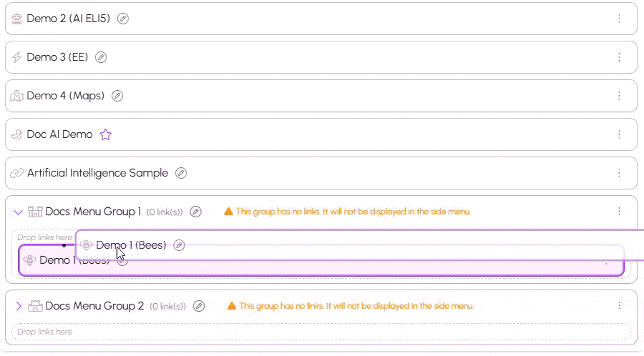Click the drop zone under Docs Menu Group 2

321,332
